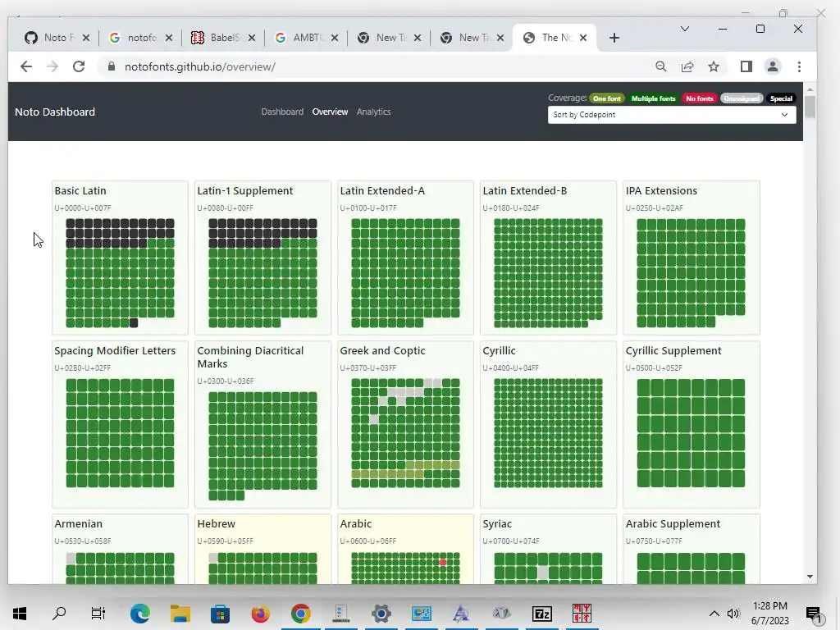Select the Hebrew block title
Image resolution: width=840 pixels, height=630 pixels.
[216, 523]
